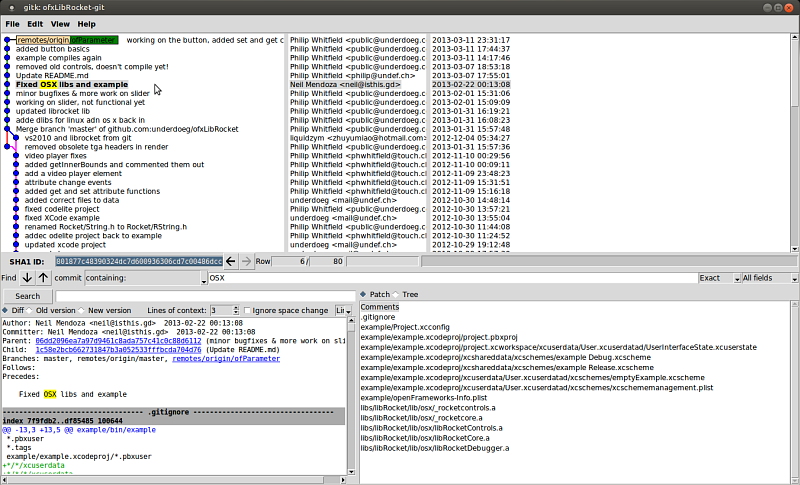Open the Exact match mode dropdown
The height and width of the screenshot is (485, 800).
coord(717,277)
